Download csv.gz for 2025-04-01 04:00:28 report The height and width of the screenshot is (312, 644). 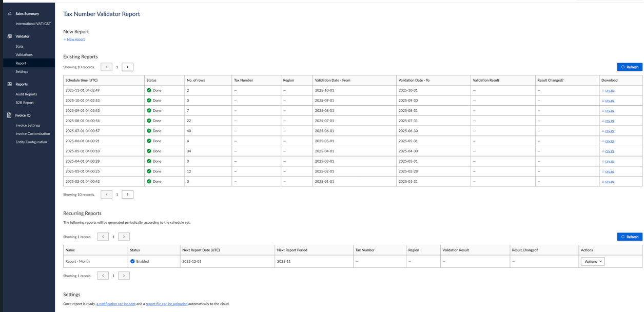coord(610,161)
